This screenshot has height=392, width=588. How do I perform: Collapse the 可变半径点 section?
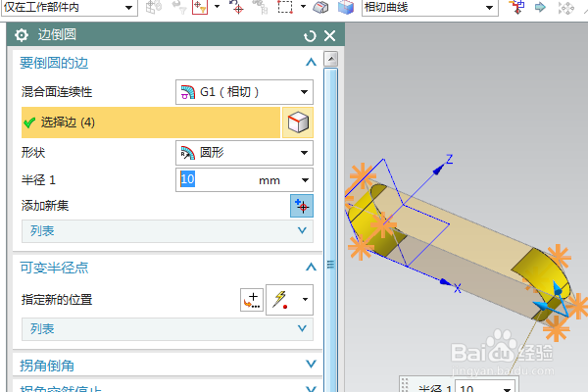coord(311,268)
